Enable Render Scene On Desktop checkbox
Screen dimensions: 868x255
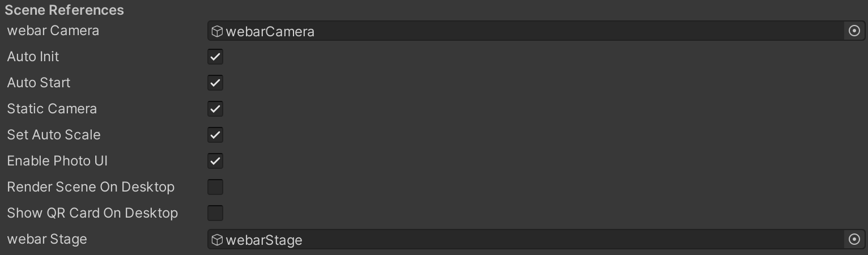215,187
